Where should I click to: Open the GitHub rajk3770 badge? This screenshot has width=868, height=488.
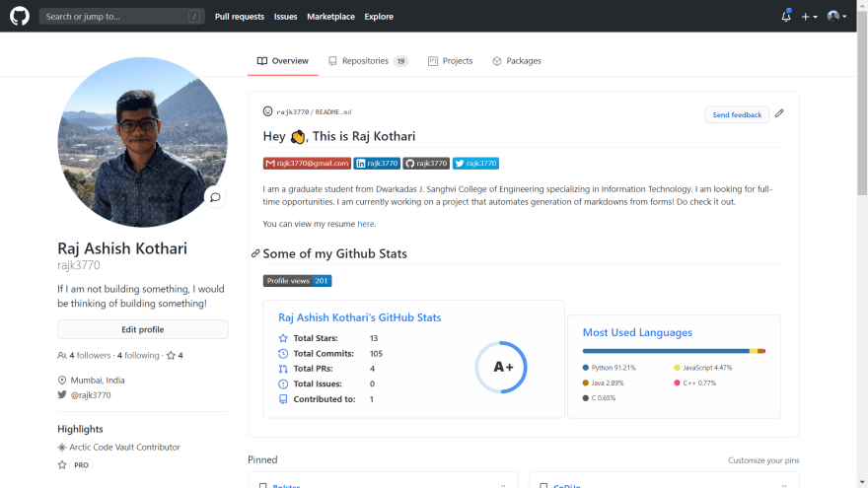pos(426,164)
